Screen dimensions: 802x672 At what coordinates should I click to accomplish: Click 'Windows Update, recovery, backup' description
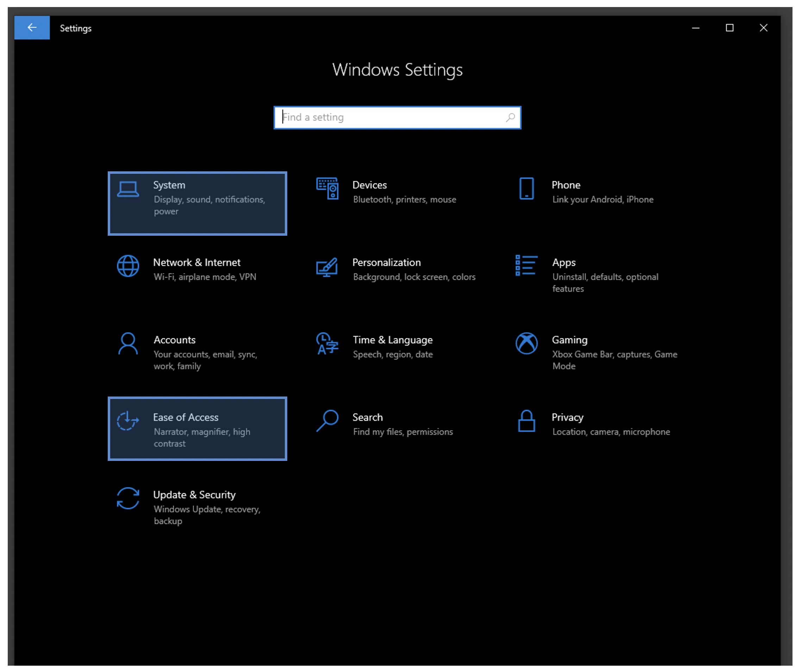coord(207,515)
